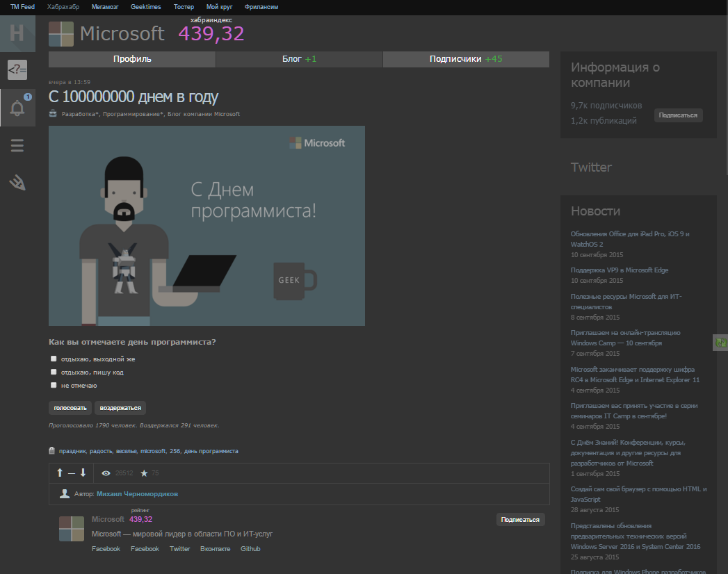Select the «не отмечаю» poll option
Viewport: 728px width, 574px height.
click(x=54, y=385)
